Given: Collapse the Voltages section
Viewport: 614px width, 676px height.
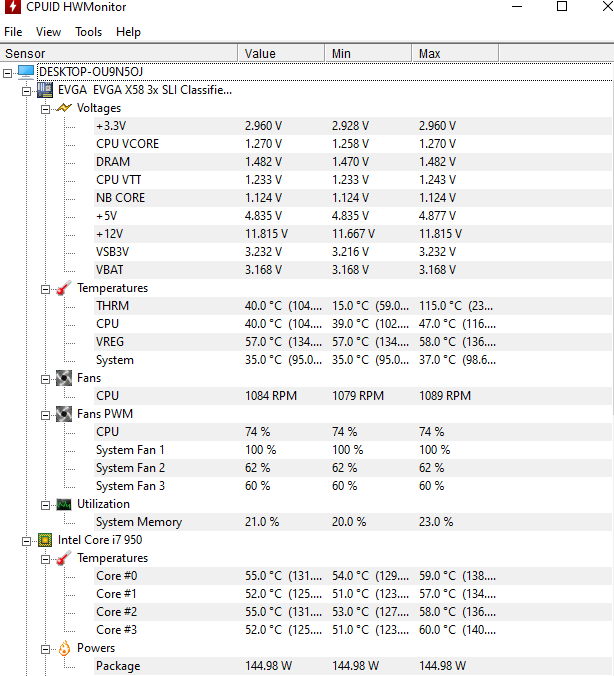Looking at the screenshot, I should click(45, 110).
